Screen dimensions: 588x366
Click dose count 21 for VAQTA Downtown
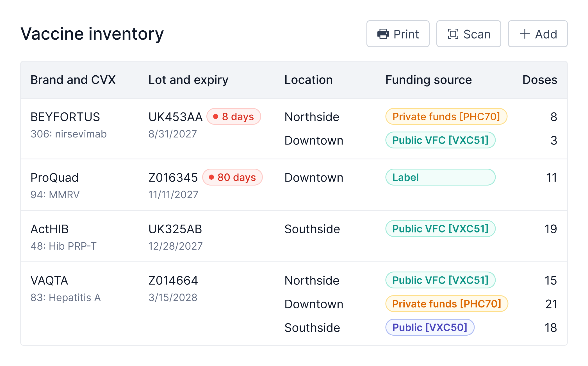(x=551, y=304)
